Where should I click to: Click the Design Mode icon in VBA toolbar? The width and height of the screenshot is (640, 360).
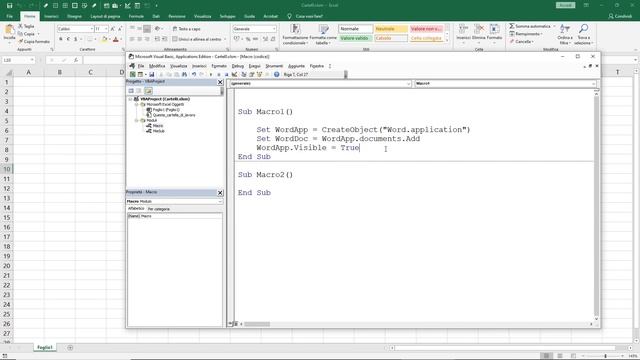click(x=235, y=74)
